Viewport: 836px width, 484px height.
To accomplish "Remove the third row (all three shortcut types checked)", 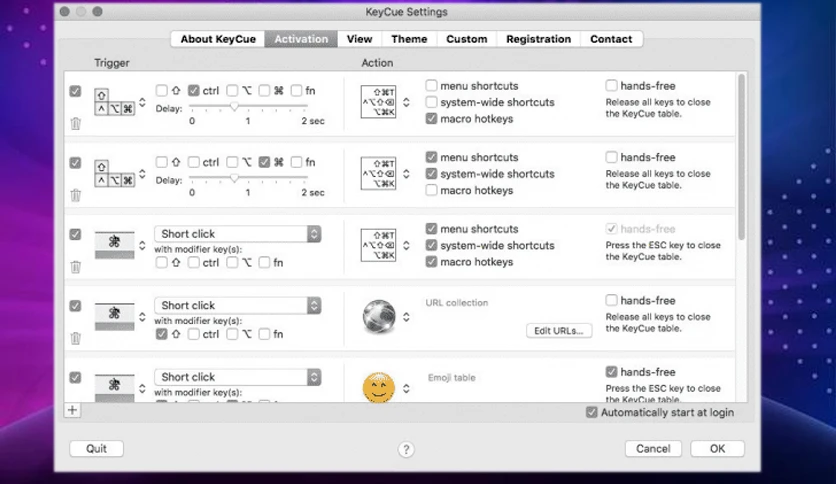I will coord(76,267).
